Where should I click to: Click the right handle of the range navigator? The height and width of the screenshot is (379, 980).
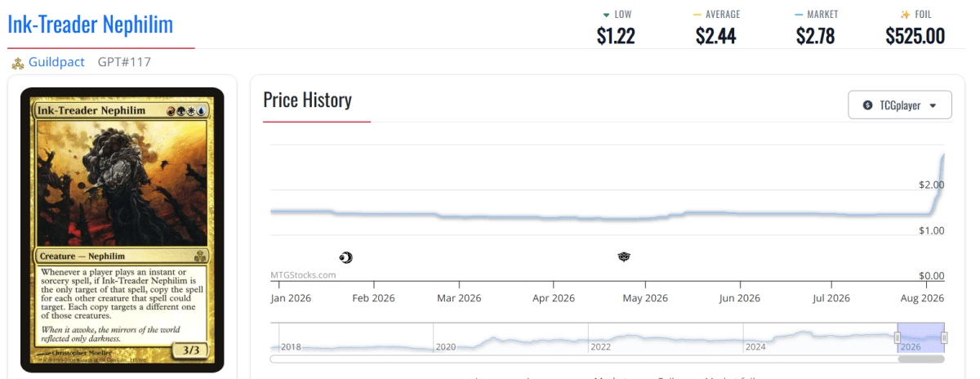[944, 338]
